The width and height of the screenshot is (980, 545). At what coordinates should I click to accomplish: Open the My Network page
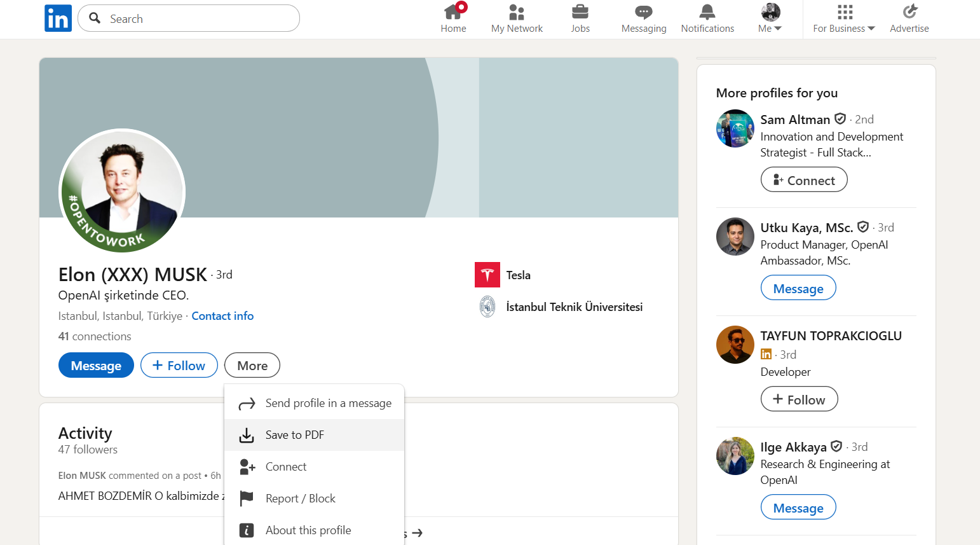(516, 18)
